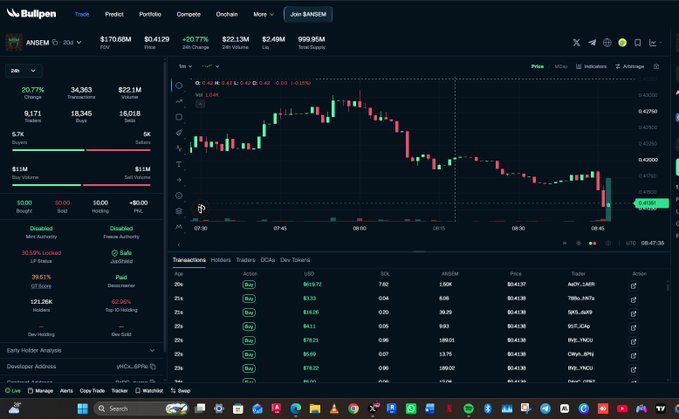Image resolution: width=679 pixels, height=419 pixels.
Task: Click the GT Score link
Action: (x=41, y=286)
